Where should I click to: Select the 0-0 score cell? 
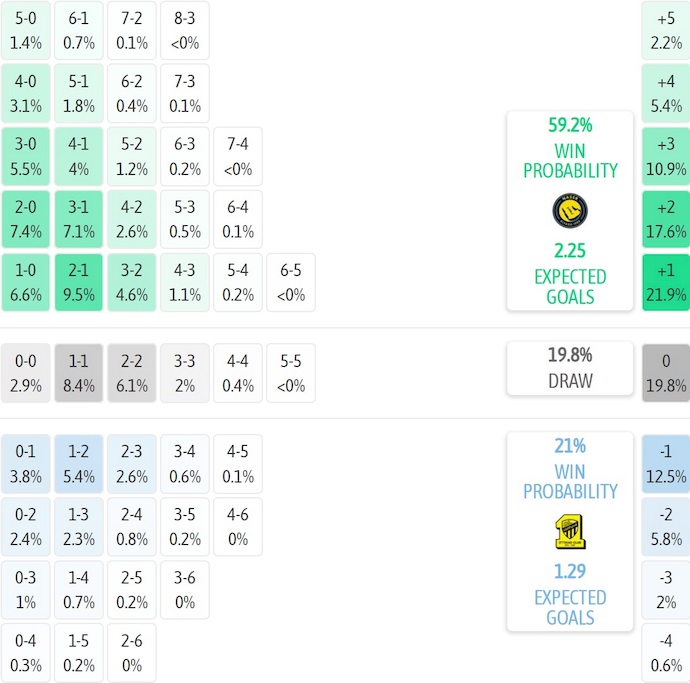coord(26,373)
